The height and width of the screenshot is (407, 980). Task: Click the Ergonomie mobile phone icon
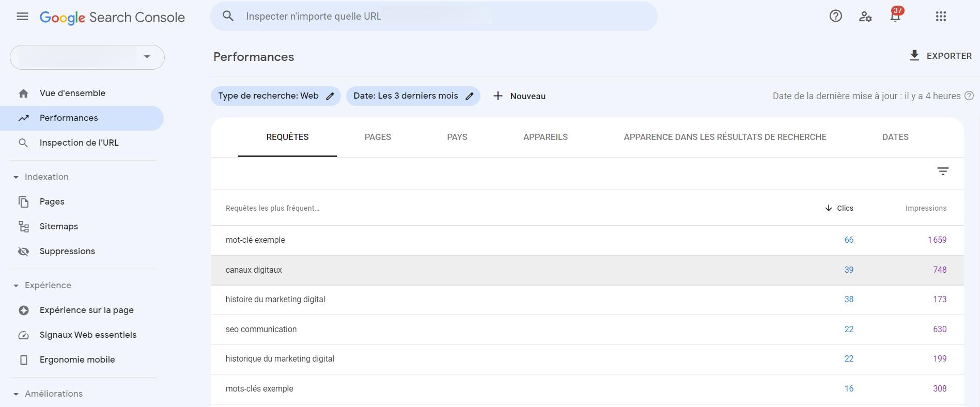tap(23, 360)
